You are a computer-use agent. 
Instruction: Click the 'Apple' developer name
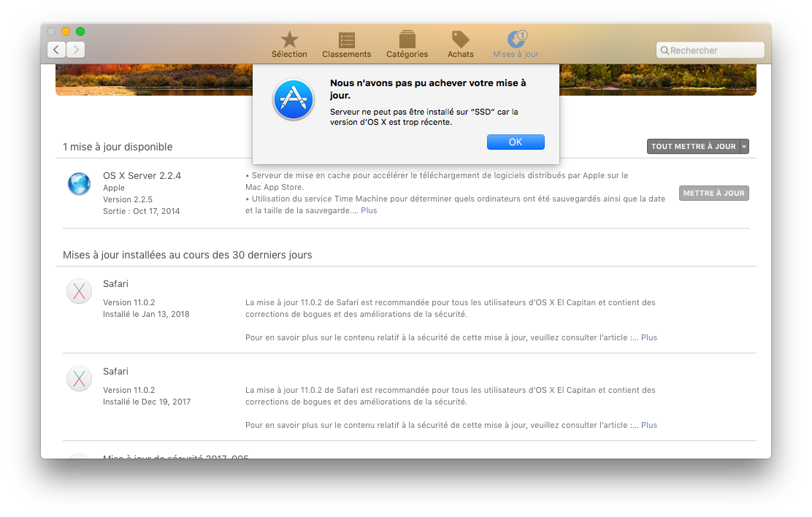(114, 188)
